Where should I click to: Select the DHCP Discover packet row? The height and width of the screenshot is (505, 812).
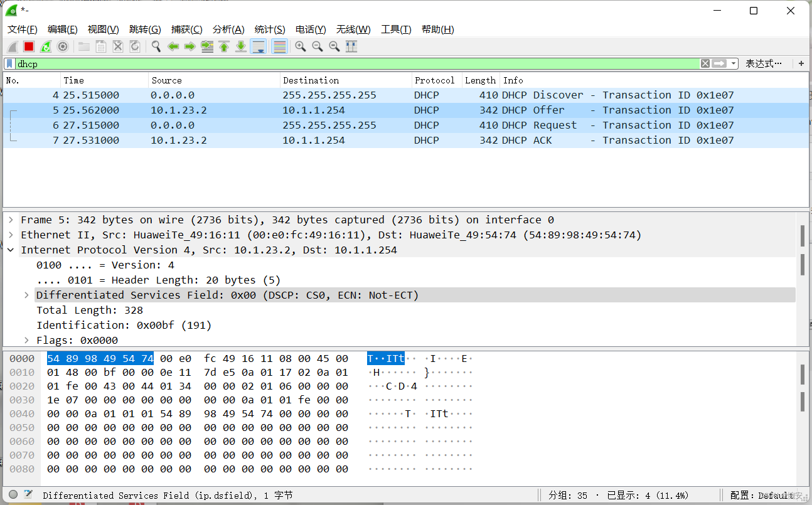406,95
